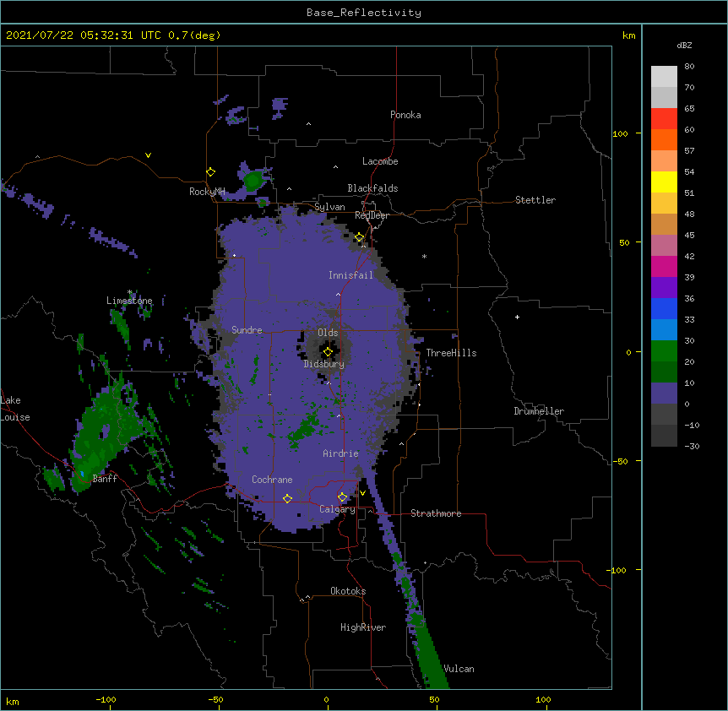Pick the light gray 70–80 dBZ legend swatch
This screenshot has width=728, height=711.
664,77
